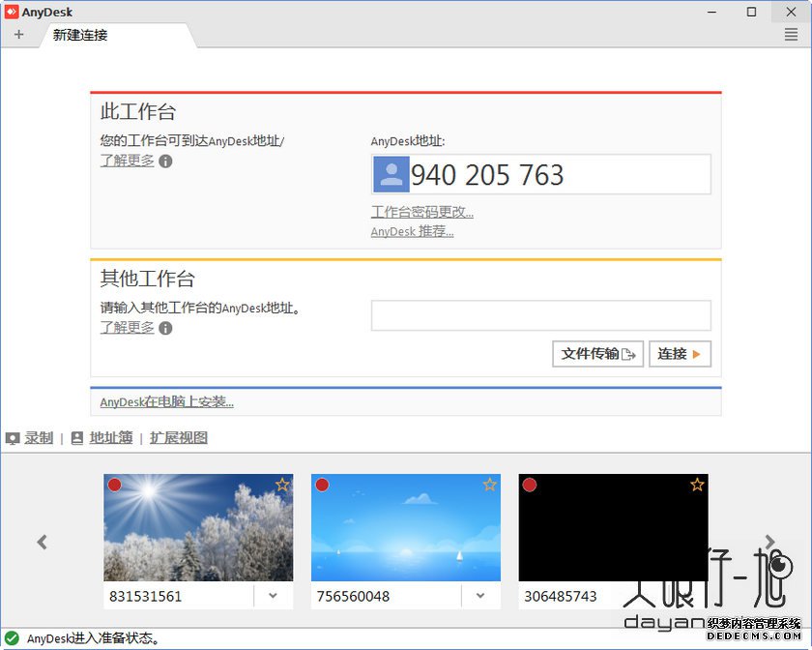This screenshot has width=812, height=650.
Task: Click the address book contact icon
Action: click(77, 438)
